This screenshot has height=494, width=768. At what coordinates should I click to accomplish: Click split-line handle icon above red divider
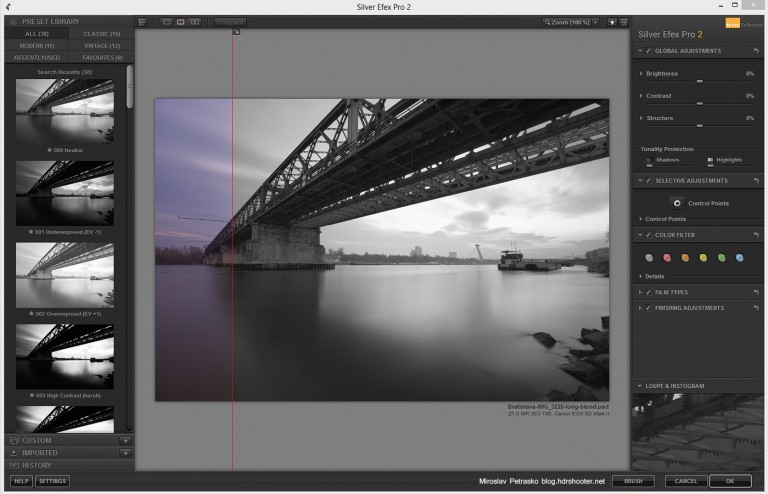click(x=236, y=32)
